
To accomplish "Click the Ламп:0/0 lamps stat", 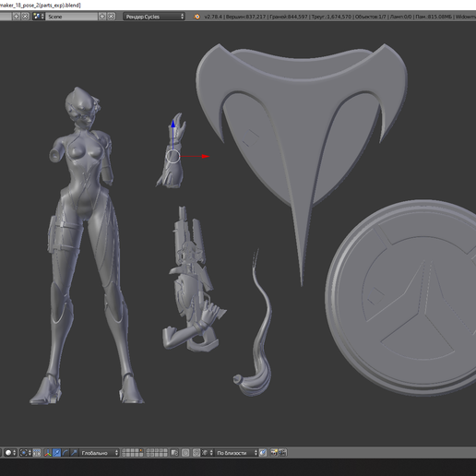I will 400,17.
